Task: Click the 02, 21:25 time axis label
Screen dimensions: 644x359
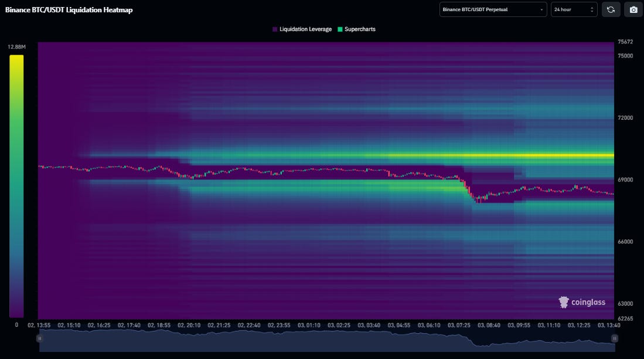Action: (x=219, y=326)
